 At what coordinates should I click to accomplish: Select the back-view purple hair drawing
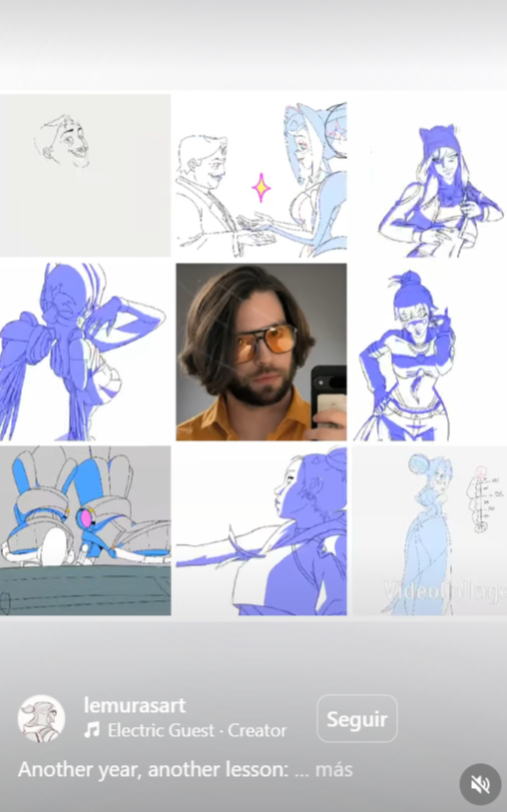pyautogui.click(x=86, y=352)
